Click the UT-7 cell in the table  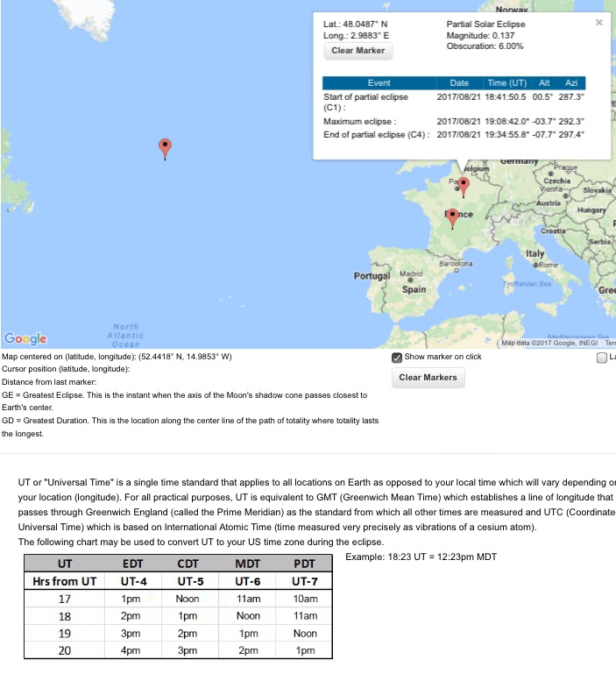point(304,581)
